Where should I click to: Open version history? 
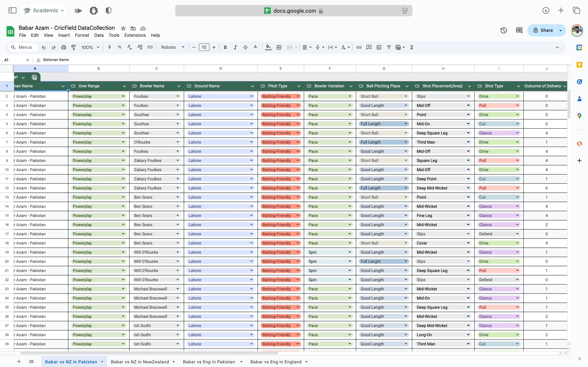pos(503,30)
